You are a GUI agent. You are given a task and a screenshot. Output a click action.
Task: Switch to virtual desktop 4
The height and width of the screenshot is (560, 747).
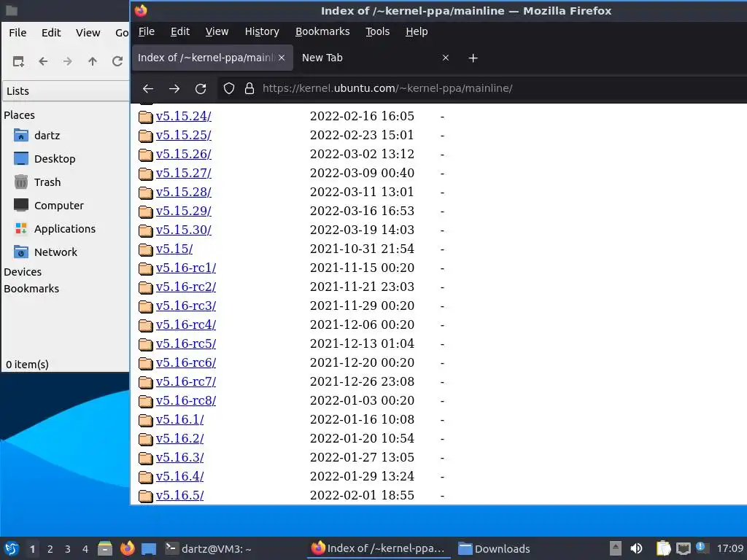(85, 549)
